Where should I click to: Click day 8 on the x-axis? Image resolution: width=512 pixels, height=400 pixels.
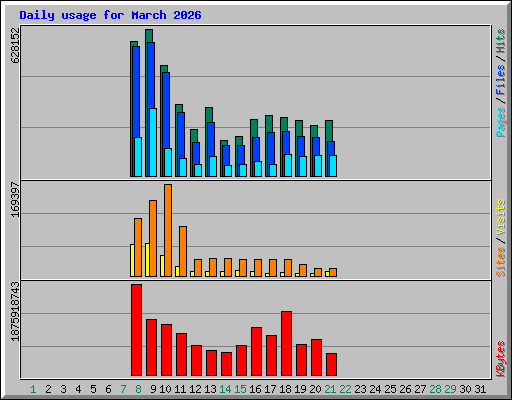pos(138,389)
